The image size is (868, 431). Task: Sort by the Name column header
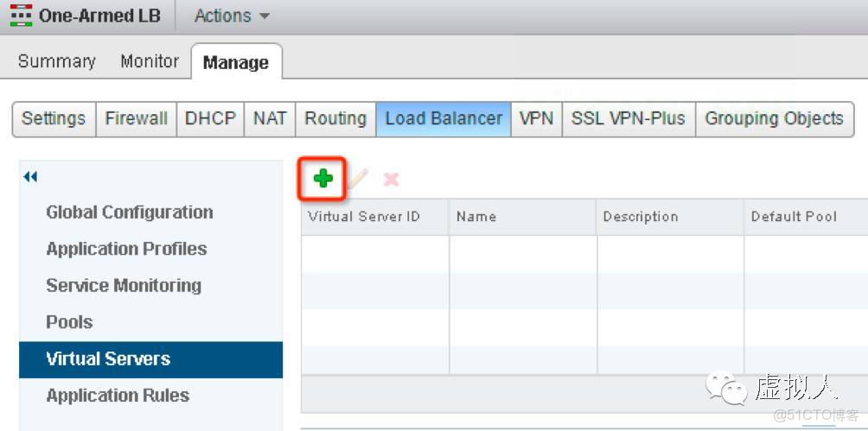tap(522, 217)
